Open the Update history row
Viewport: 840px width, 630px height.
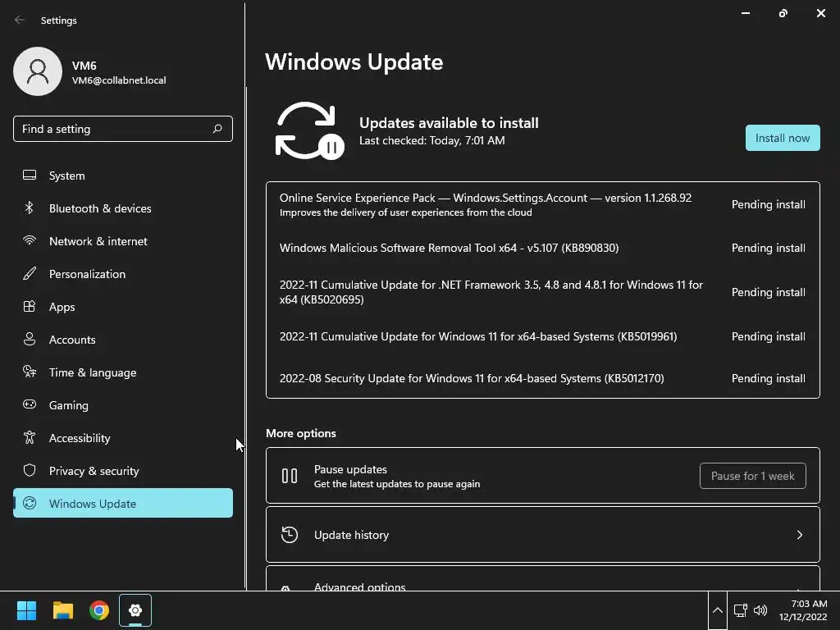coord(543,535)
